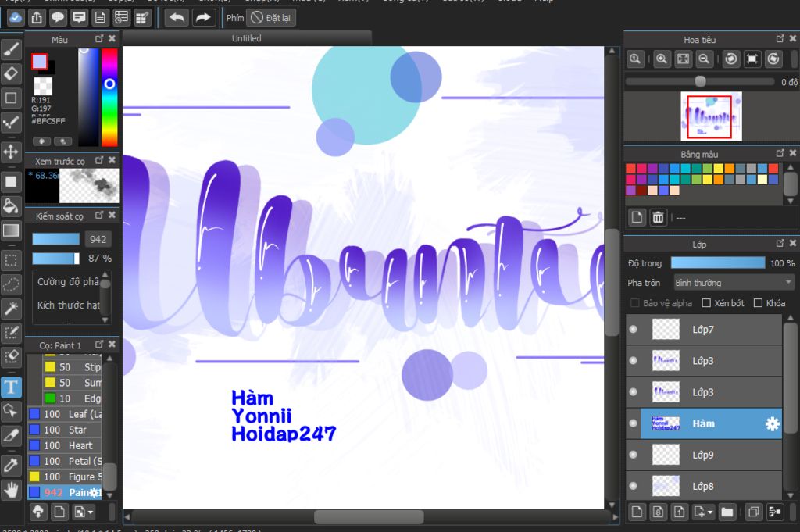The image size is (800, 532).
Task: Select the Hand pan tool
Action: click(x=11, y=490)
